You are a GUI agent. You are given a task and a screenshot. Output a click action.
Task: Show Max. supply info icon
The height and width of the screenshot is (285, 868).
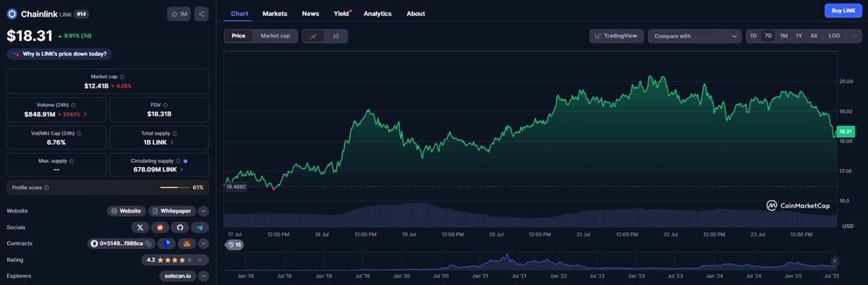[71, 161]
